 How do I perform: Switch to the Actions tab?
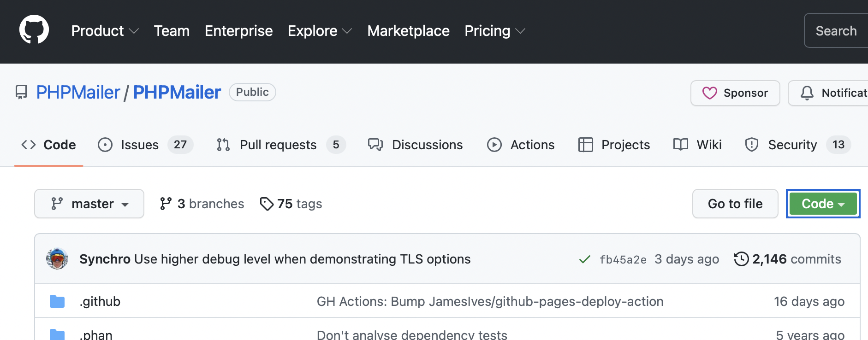click(x=521, y=145)
